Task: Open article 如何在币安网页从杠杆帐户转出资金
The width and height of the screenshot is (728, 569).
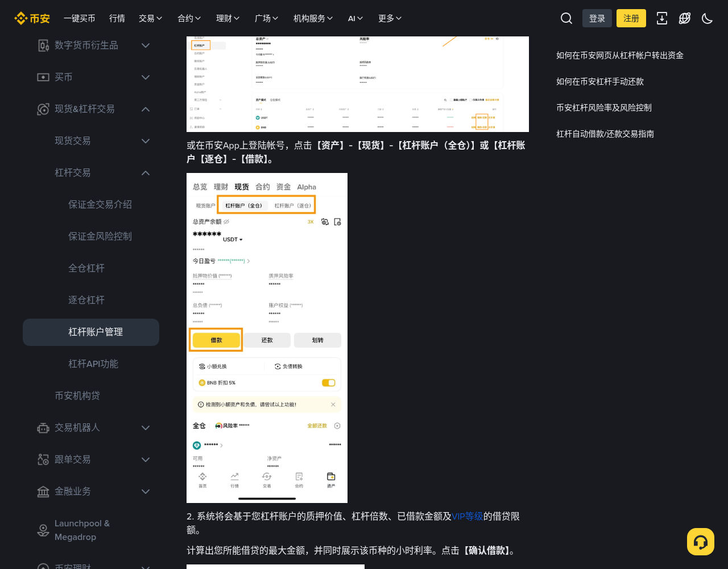Action: (620, 55)
